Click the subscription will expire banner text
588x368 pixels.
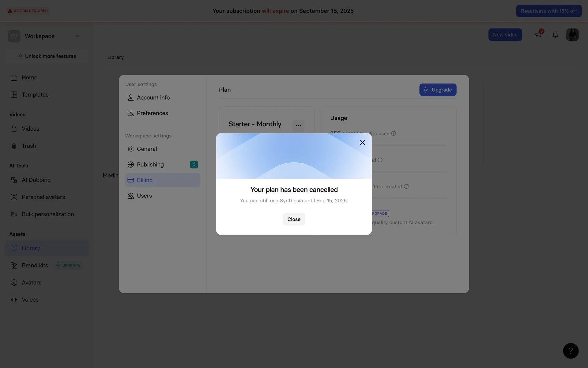click(283, 11)
